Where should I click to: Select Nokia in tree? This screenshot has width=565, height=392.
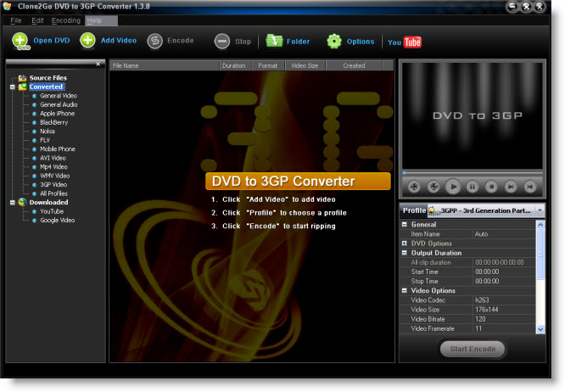pyautogui.click(x=48, y=132)
